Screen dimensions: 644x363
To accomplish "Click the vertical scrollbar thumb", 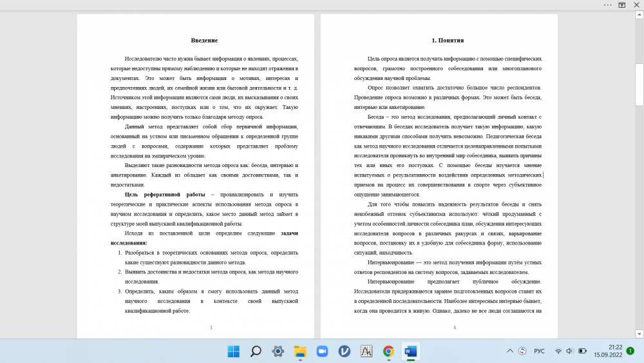I will [x=639, y=84].
